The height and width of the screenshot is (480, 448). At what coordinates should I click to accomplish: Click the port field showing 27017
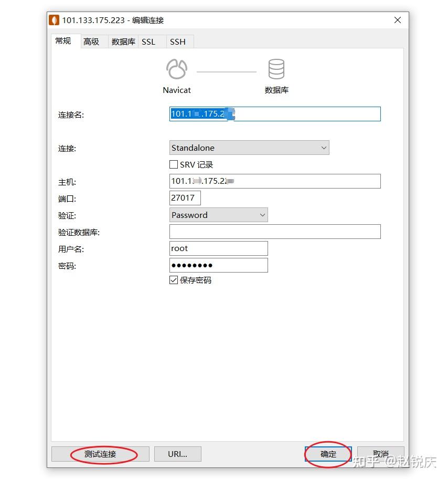pyautogui.click(x=185, y=198)
